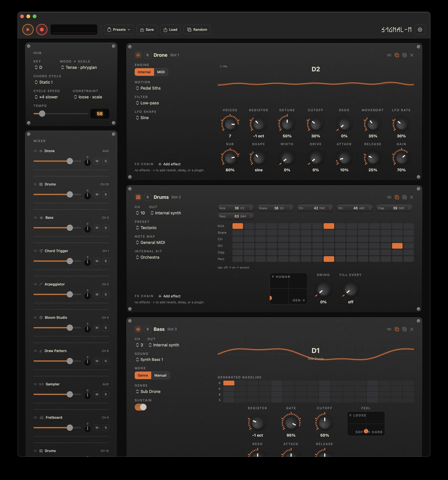Click the Draw Pattern pencil icon
Viewport: 448px width, 480px height.
tap(41, 351)
